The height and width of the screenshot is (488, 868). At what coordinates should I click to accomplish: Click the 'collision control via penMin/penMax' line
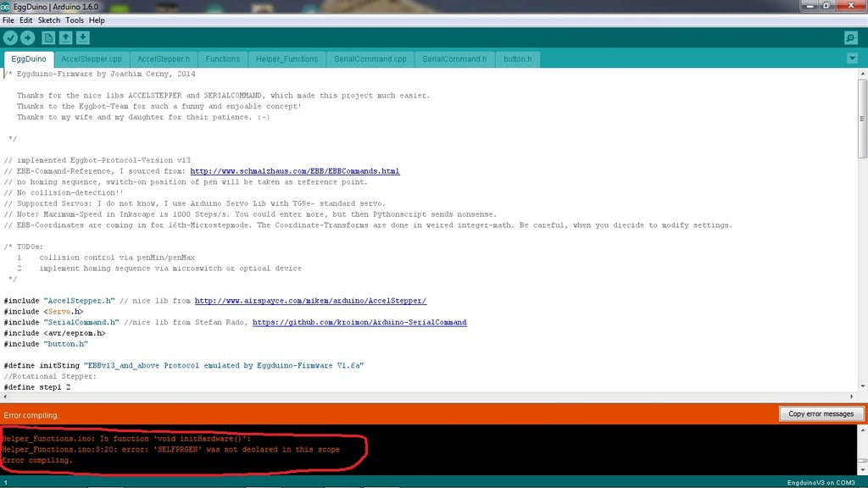pos(117,258)
